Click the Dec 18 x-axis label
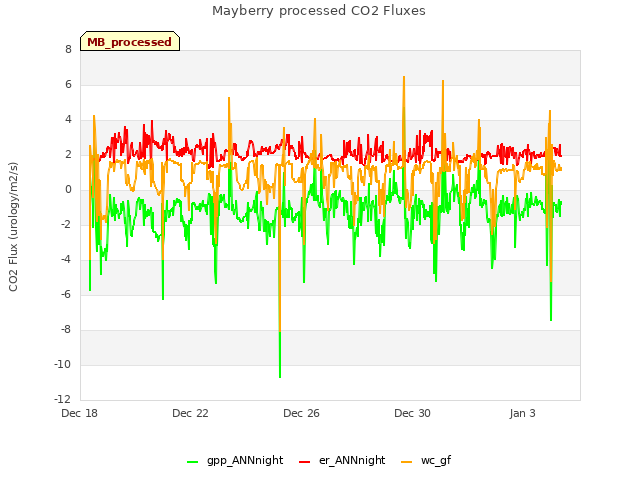Screen dimensions: 640x480 79,413
